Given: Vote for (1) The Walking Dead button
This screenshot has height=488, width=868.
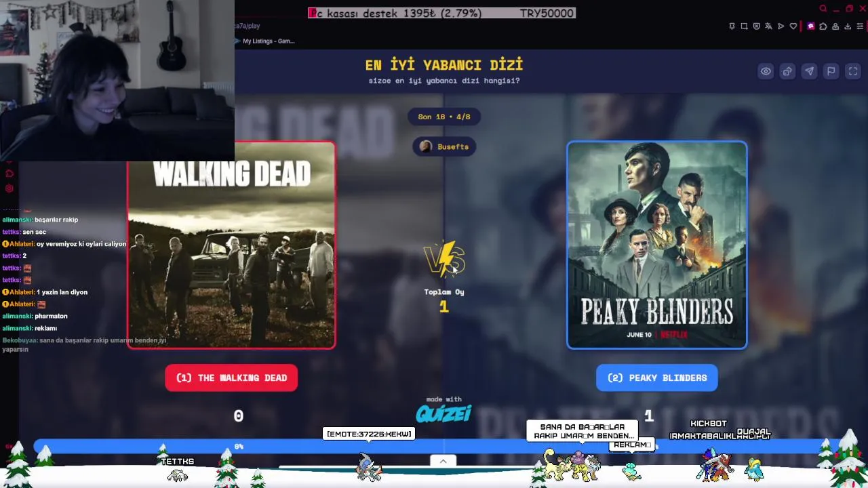Looking at the screenshot, I should coord(231,378).
